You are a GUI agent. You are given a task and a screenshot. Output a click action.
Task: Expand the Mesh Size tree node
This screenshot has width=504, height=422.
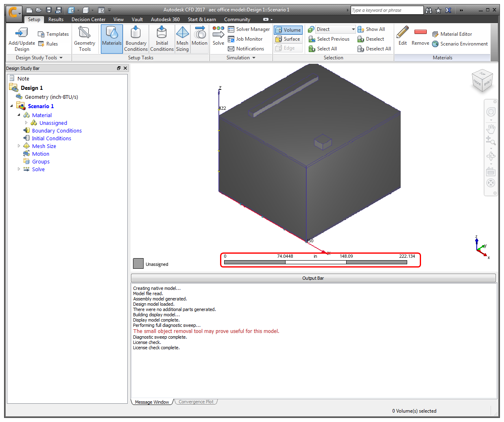(x=19, y=146)
